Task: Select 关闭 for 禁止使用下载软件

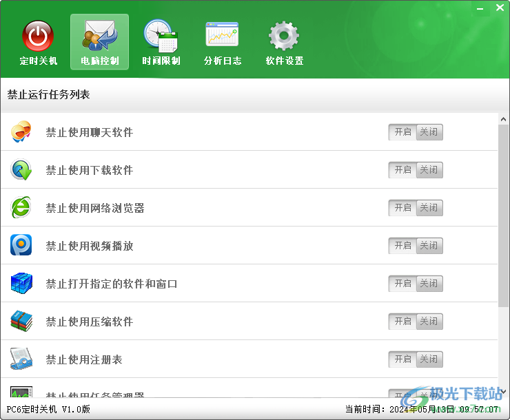Action: pyautogui.click(x=429, y=170)
